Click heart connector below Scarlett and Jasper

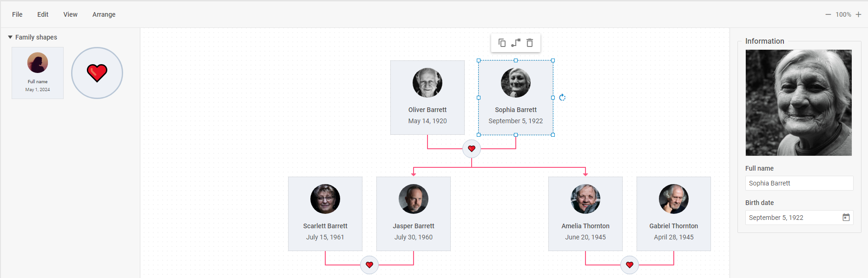369,265
